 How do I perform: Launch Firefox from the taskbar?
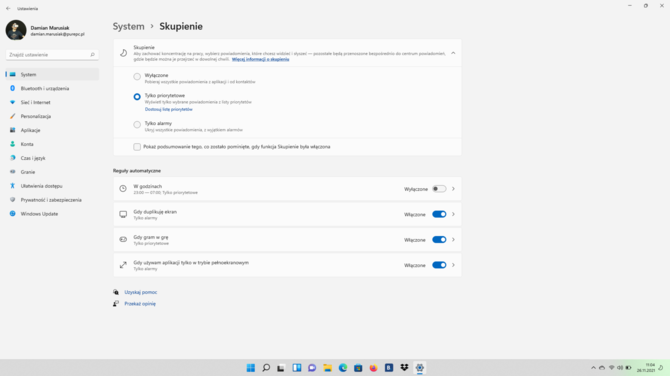[x=373, y=368]
